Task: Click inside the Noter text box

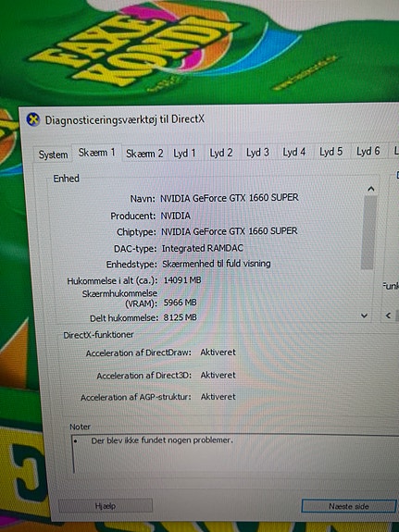Action: [234, 454]
